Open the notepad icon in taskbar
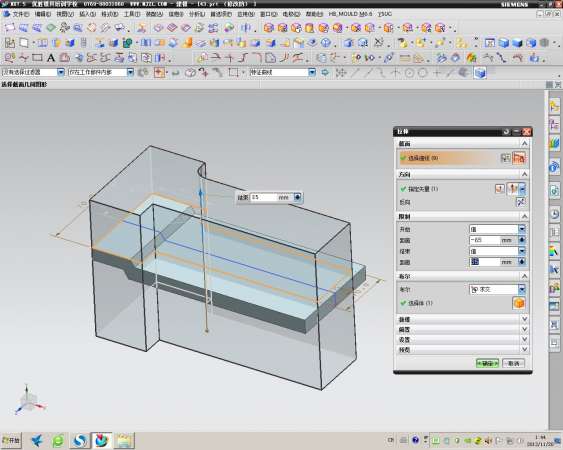The image size is (563, 450). pos(124,441)
